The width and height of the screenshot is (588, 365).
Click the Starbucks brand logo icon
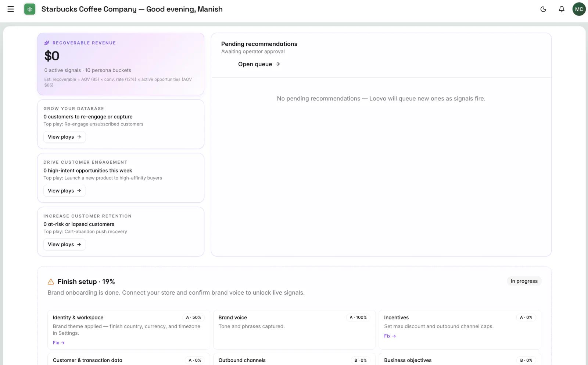30,9
